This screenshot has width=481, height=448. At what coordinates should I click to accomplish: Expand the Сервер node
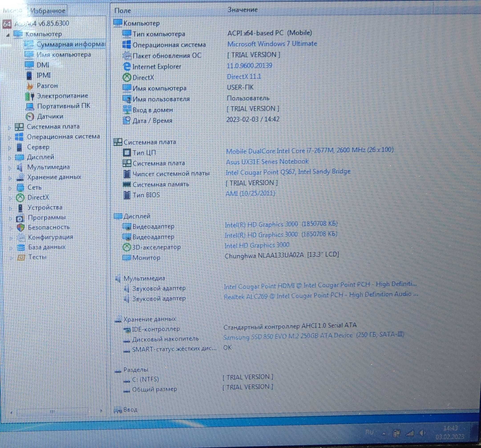[x=10, y=148]
